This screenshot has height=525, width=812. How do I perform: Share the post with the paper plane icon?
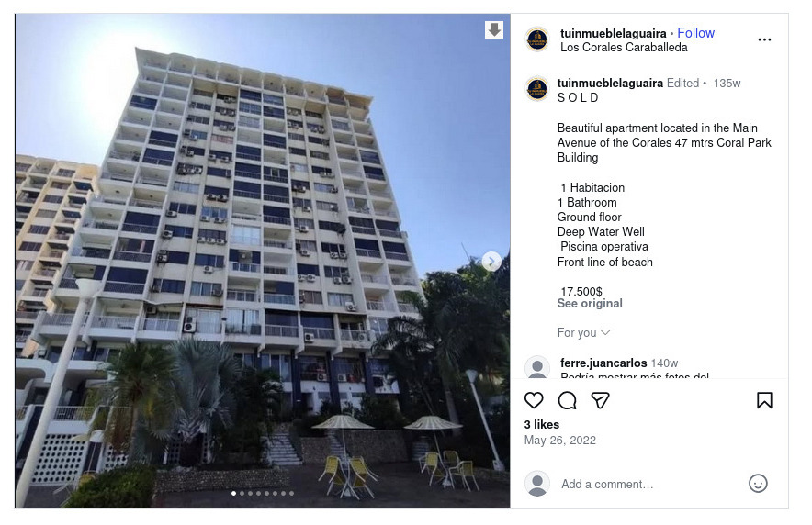pyautogui.click(x=600, y=400)
